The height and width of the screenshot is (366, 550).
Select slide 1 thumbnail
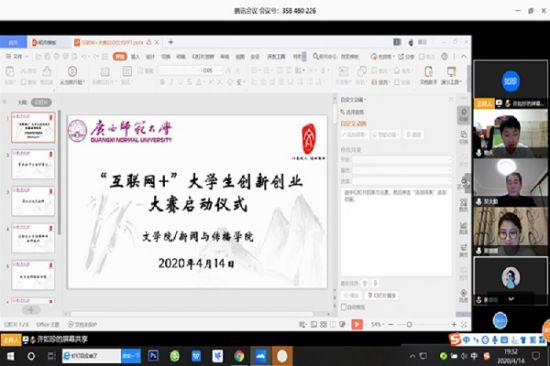coord(33,127)
